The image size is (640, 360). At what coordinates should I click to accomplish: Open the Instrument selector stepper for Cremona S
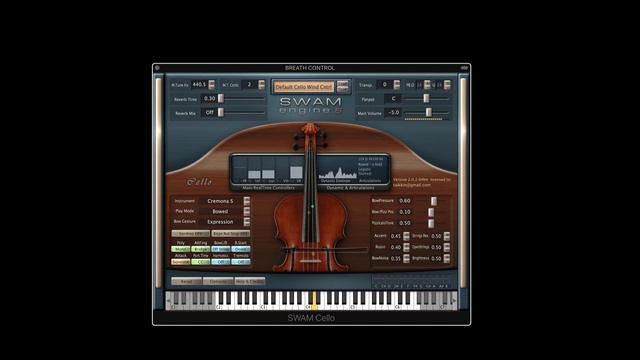click(247, 201)
